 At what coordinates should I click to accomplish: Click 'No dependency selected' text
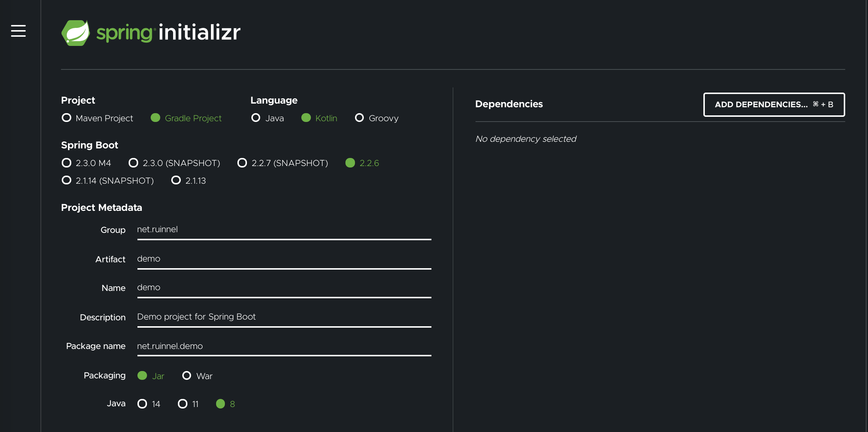(x=526, y=139)
